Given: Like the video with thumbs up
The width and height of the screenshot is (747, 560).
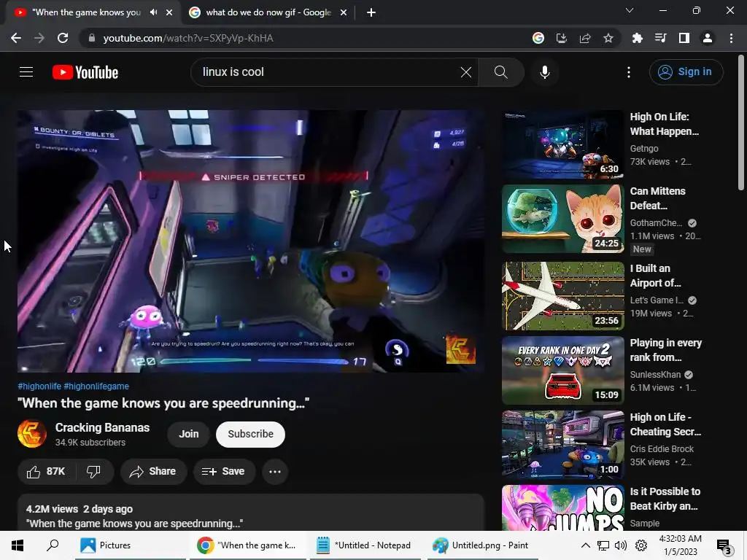Looking at the screenshot, I should (46, 472).
